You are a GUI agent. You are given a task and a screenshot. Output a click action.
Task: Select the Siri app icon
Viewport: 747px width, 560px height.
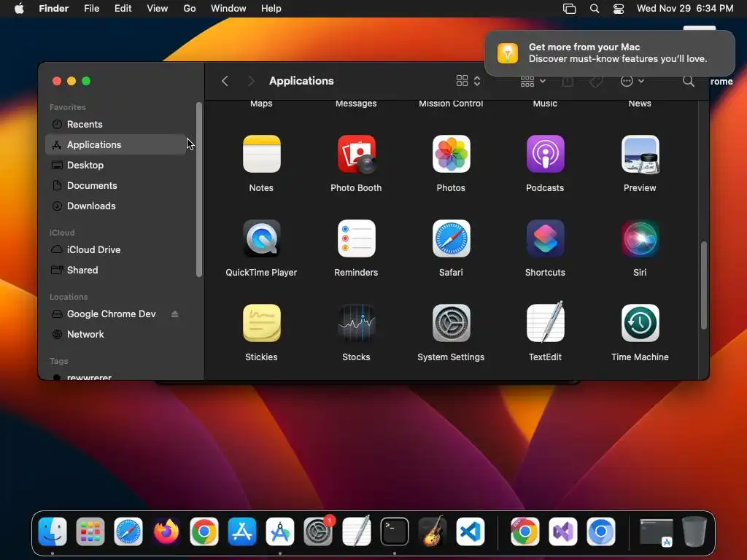640,238
